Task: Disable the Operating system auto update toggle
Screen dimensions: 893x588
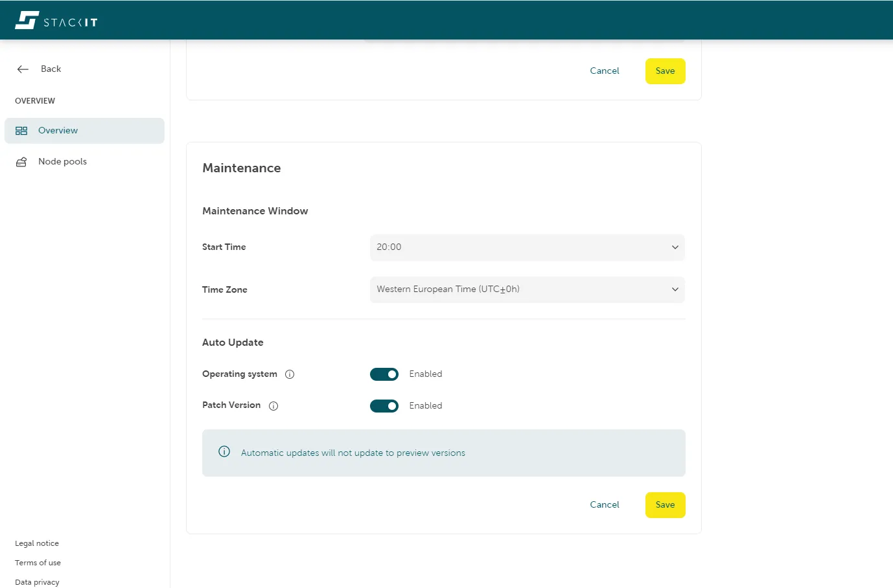Action: point(384,374)
